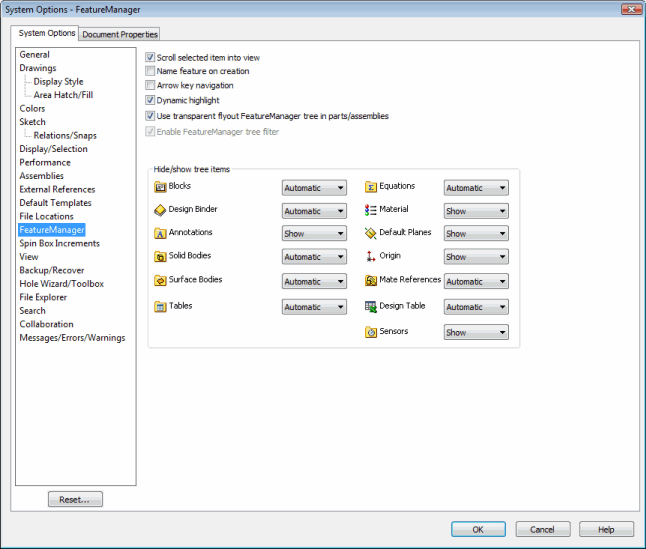The height and width of the screenshot is (549, 646).
Task: Click the Default Planes icon
Action: (x=371, y=234)
